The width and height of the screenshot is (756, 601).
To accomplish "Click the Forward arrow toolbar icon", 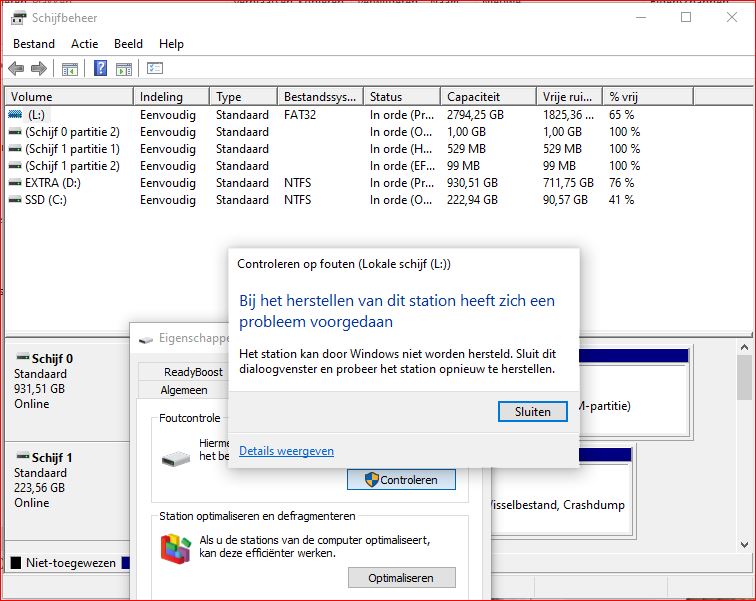I will pyautogui.click(x=38, y=68).
